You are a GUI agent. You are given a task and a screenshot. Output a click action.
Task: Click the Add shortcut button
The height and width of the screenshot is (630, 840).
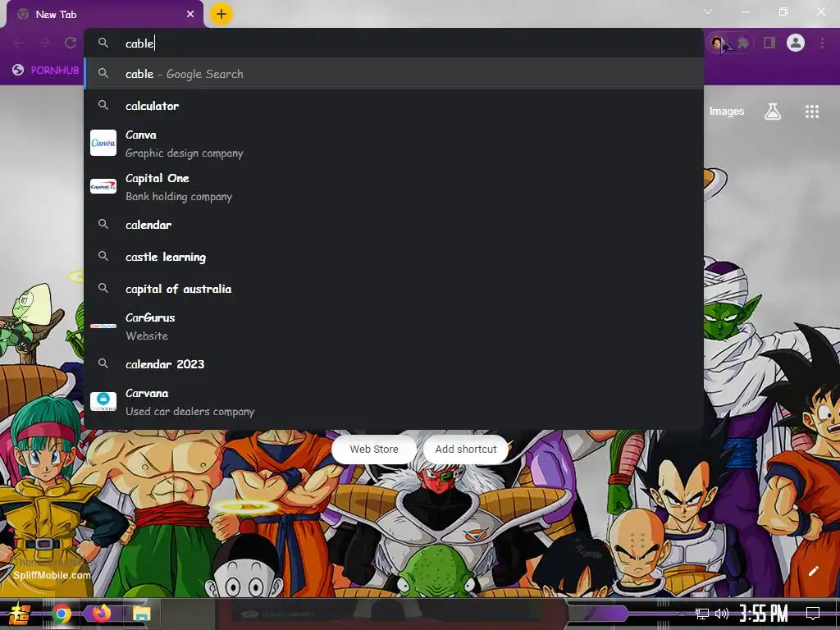466,449
